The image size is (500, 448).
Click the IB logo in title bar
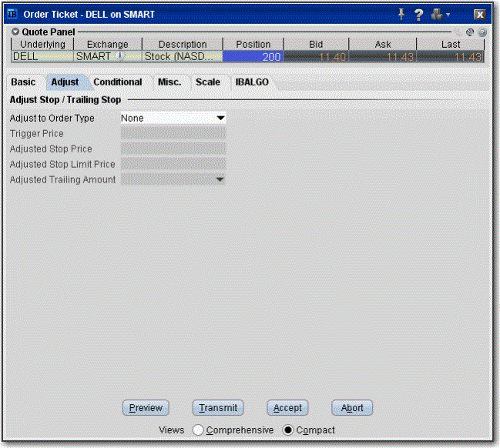click(x=12, y=14)
